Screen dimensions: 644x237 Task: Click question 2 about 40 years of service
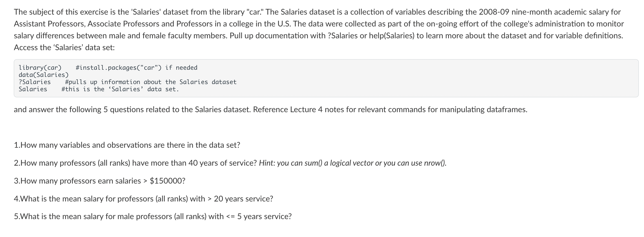[135, 163]
